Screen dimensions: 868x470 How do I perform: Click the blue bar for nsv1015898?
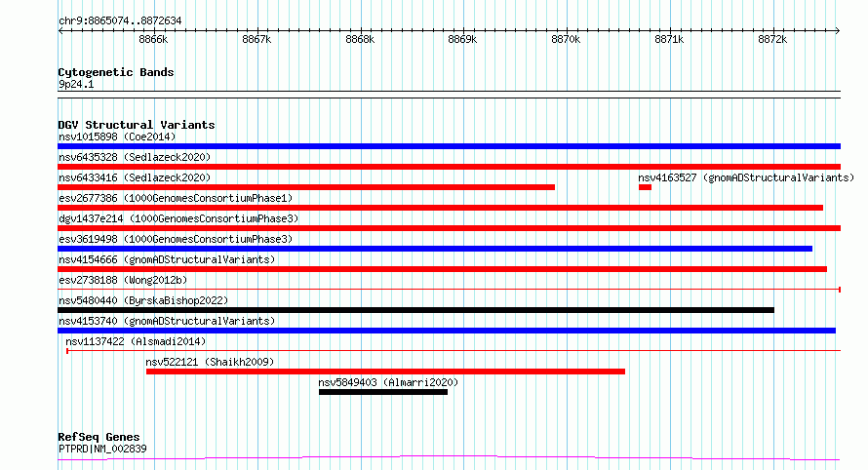click(x=449, y=146)
